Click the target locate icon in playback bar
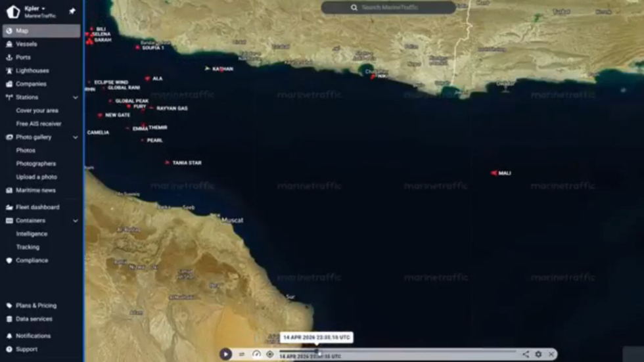This screenshot has height=362, width=644. coord(269,354)
